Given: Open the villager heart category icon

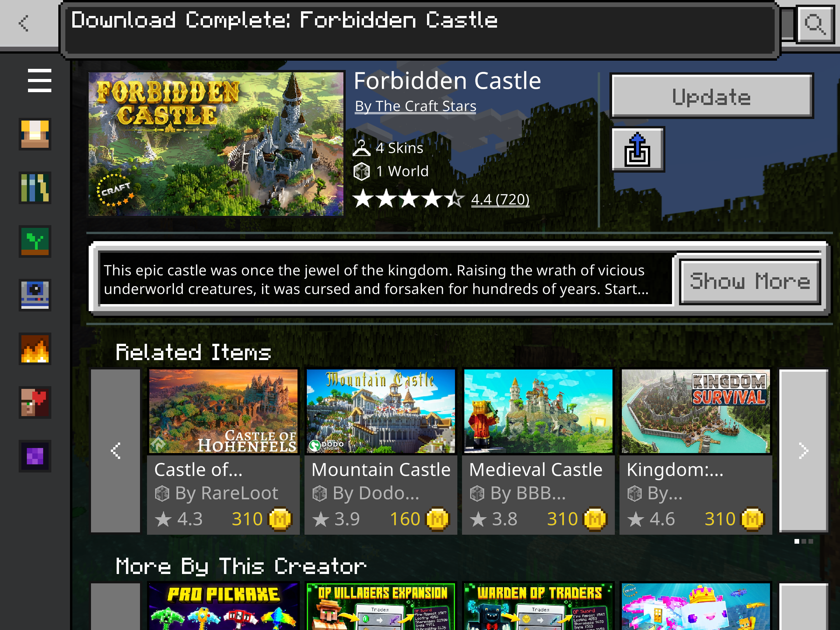Looking at the screenshot, I should (x=35, y=402).
